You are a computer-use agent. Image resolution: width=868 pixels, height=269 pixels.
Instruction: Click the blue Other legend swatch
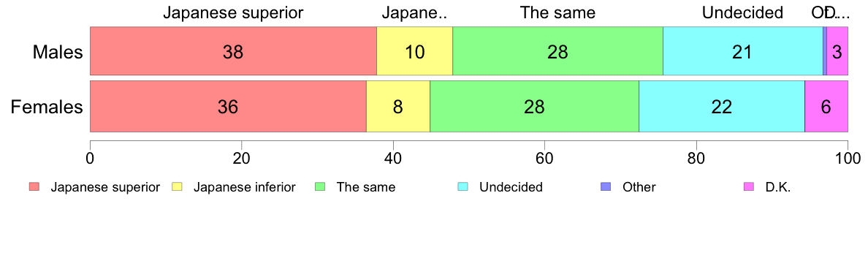click(606, 187)
